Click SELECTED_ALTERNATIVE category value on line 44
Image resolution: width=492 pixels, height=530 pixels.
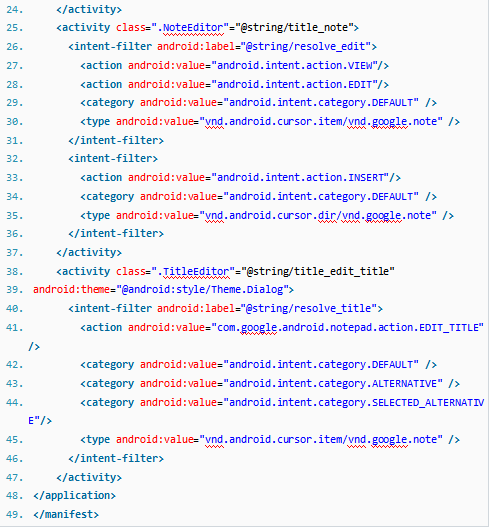pos(354,403)
